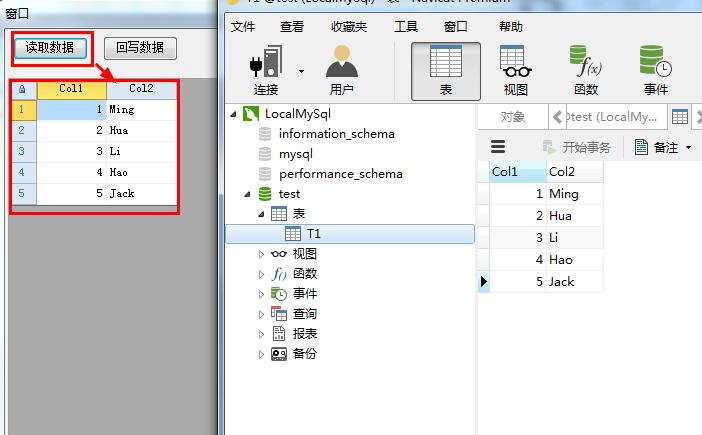Select Jack cell in Navicat grid

pyautogui.click(x=575, y=281)
